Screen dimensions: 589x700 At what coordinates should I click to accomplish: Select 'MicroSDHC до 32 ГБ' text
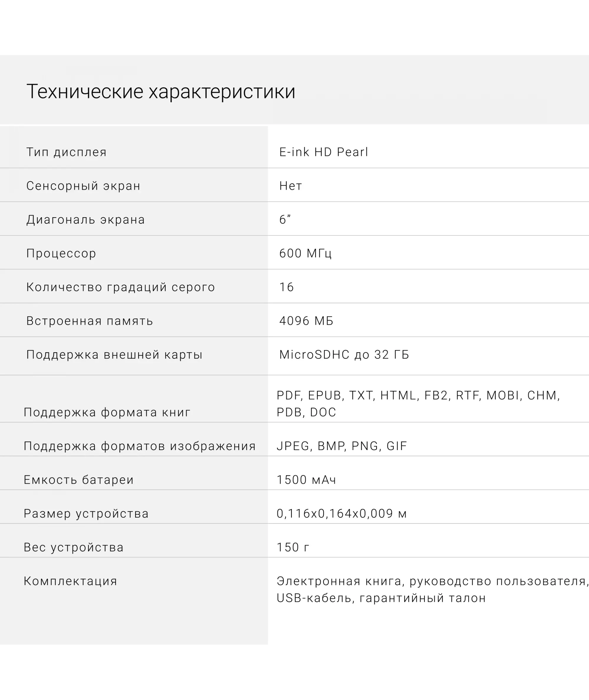(x=344, y=355)
